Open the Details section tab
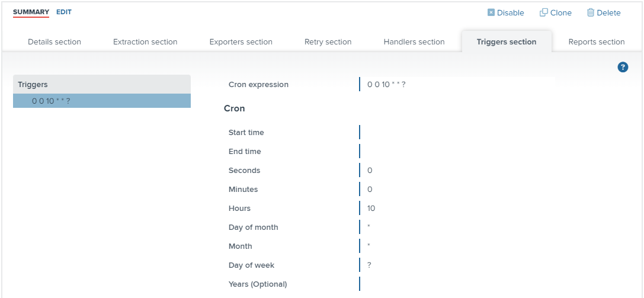The image size is (644, 298). point(55,42)
